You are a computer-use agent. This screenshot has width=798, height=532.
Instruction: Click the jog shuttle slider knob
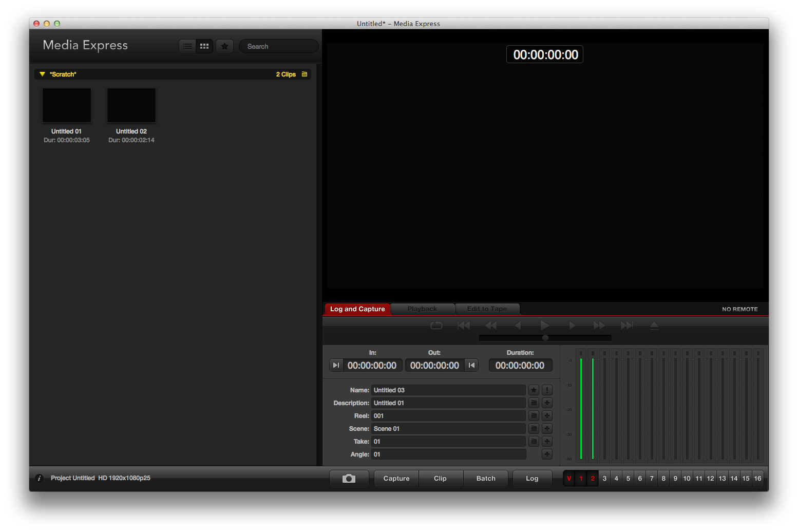[x=545, y=338]
